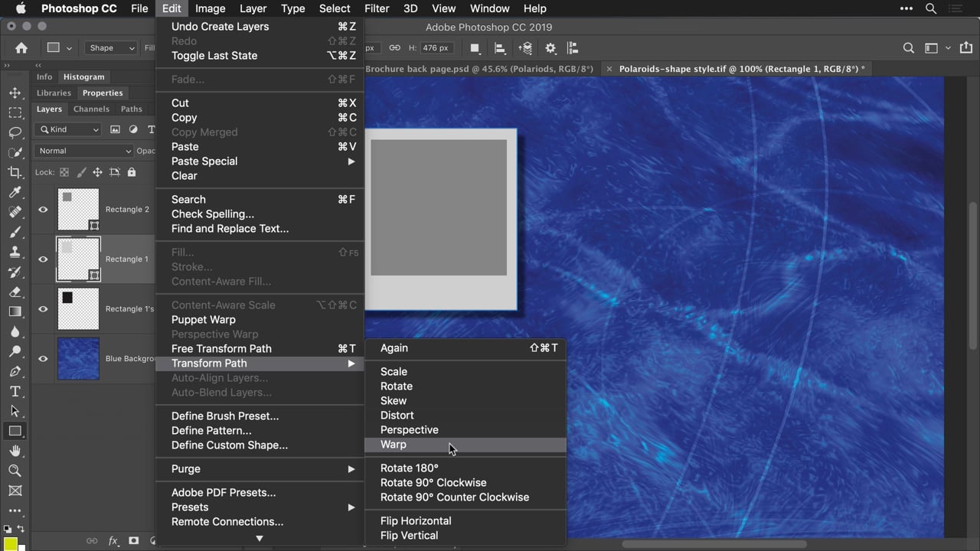Screen dimensions: 980x551
Task: Select the Quick Selection tool
Action: [x=15, y=152]
